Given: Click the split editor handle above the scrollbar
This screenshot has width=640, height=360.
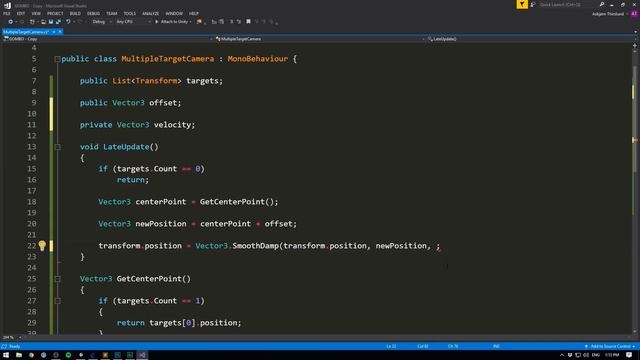Looking at the screenshot, I should point(635,46).
